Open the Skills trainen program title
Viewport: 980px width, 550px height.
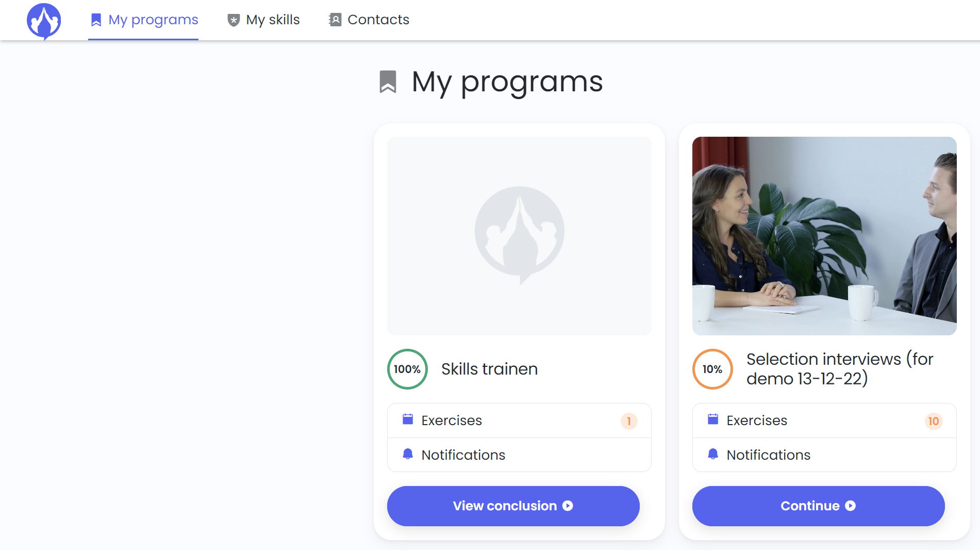[489, 369]
